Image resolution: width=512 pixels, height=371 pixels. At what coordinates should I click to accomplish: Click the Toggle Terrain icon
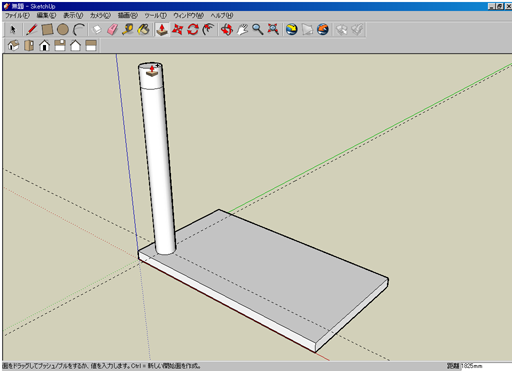coord(307,30)
